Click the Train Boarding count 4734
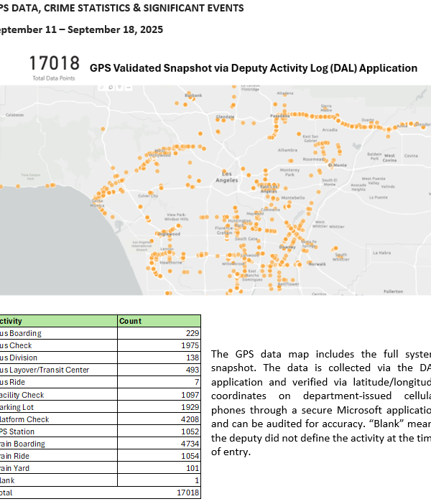 187,444
